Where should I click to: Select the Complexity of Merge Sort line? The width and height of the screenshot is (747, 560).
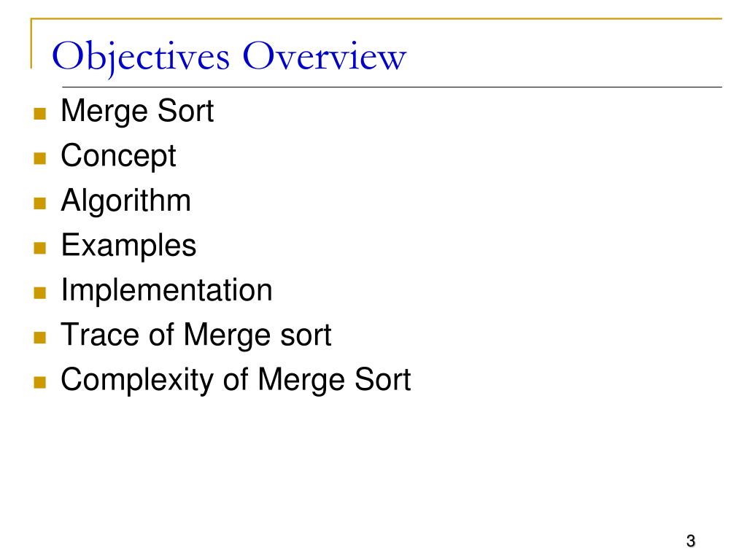(236, 380)
